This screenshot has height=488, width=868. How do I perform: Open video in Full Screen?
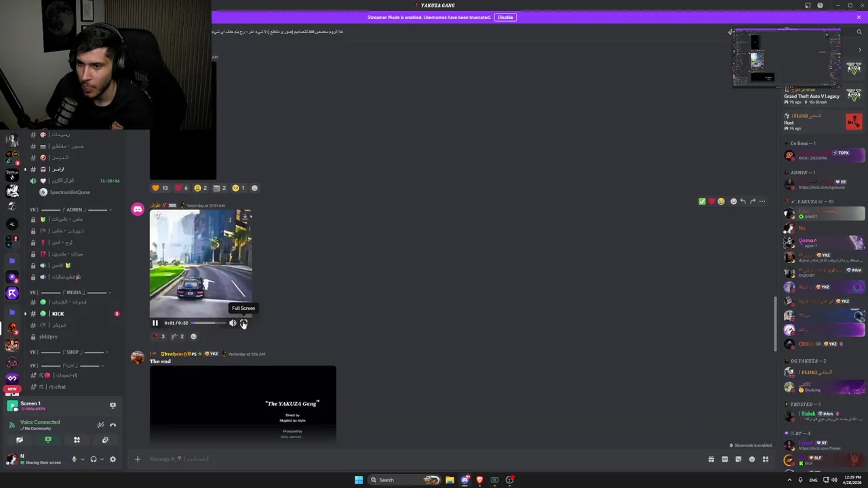click(x=243, y=323)
